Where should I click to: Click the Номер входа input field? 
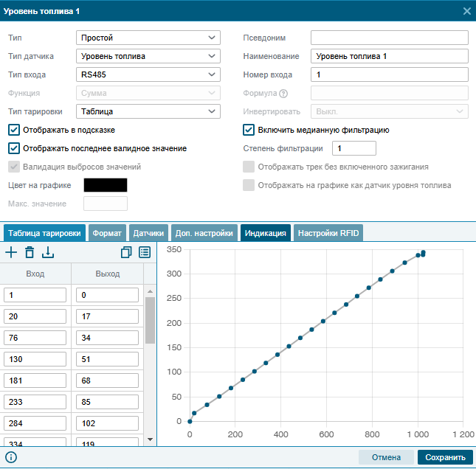390,74
